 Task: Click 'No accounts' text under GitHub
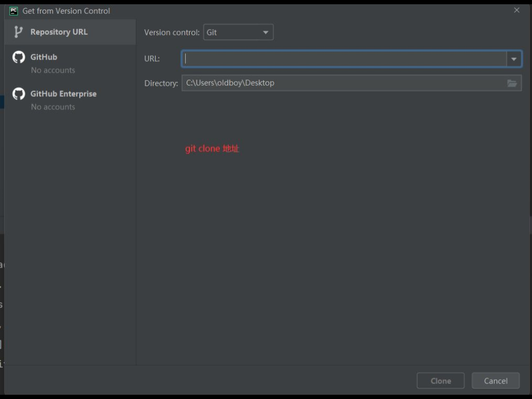[x=53, y=70]
